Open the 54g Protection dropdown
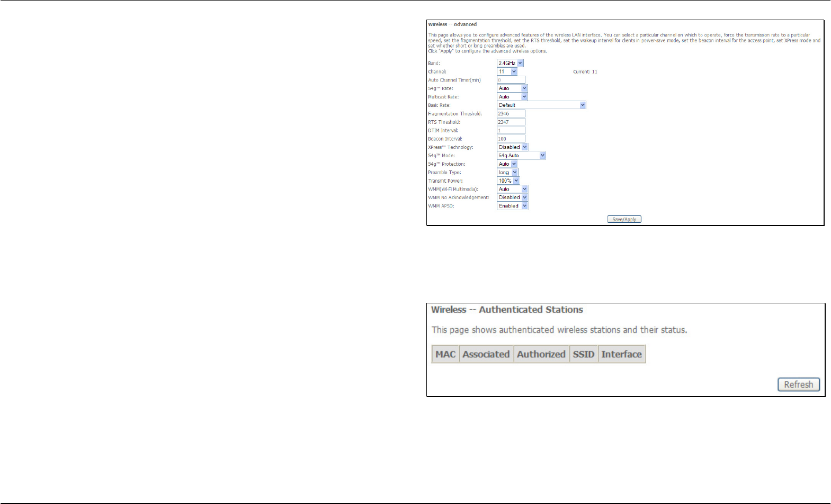The image size is (831, 504). 507,164
